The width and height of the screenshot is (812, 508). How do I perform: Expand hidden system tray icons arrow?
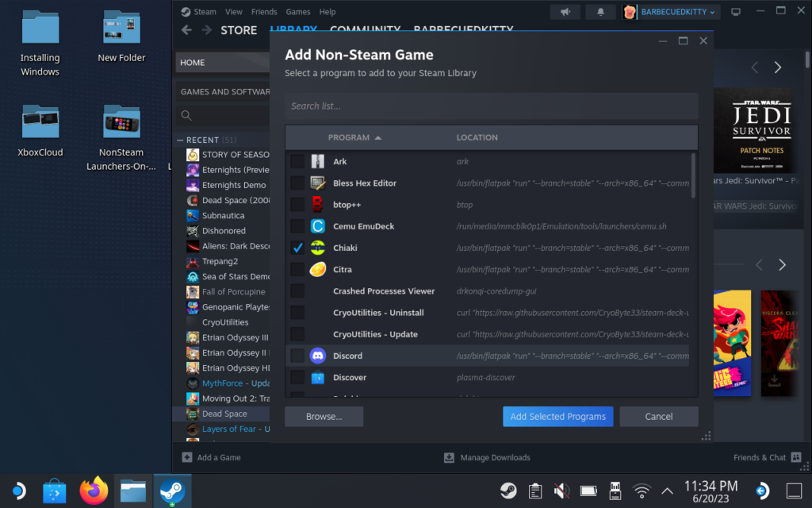pyautogui.click(x=668, y=491)
